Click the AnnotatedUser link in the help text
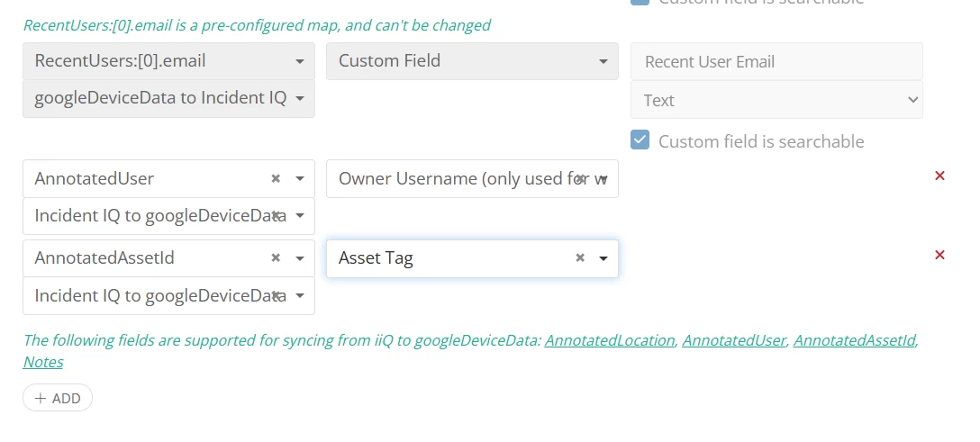Image resolution: width=980 pixels, height=442 pixels. pos(734,340)
